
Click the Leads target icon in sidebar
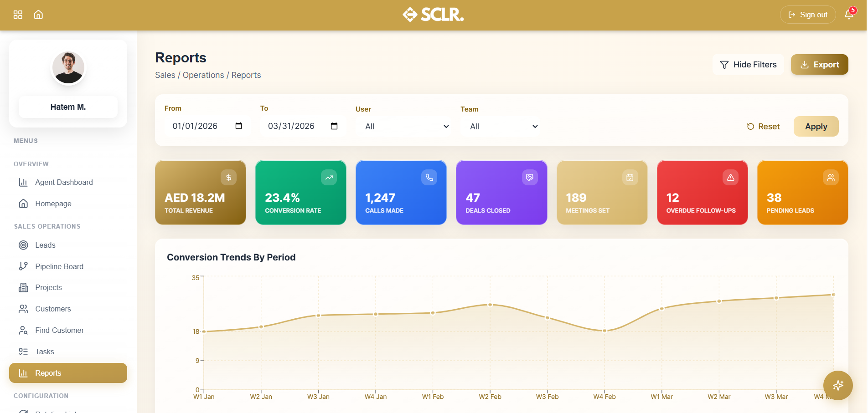[23, 245]
